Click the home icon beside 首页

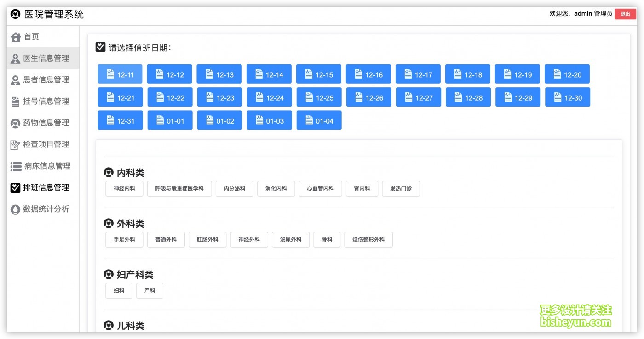[x=16, y=37]
